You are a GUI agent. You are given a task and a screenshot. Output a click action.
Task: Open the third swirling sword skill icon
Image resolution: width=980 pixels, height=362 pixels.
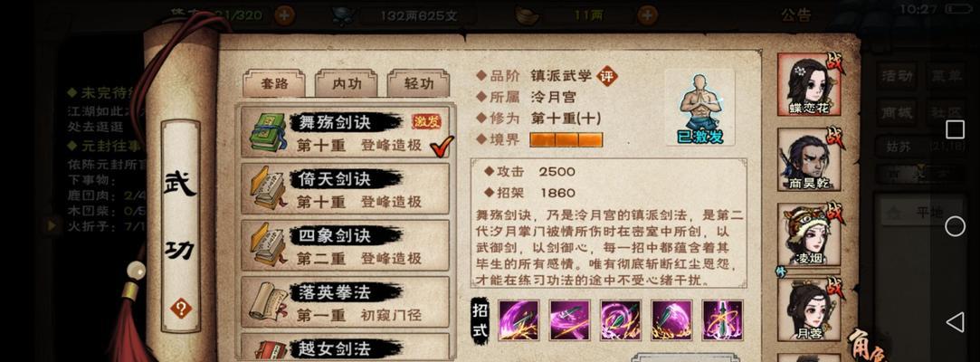click(620, 320)
